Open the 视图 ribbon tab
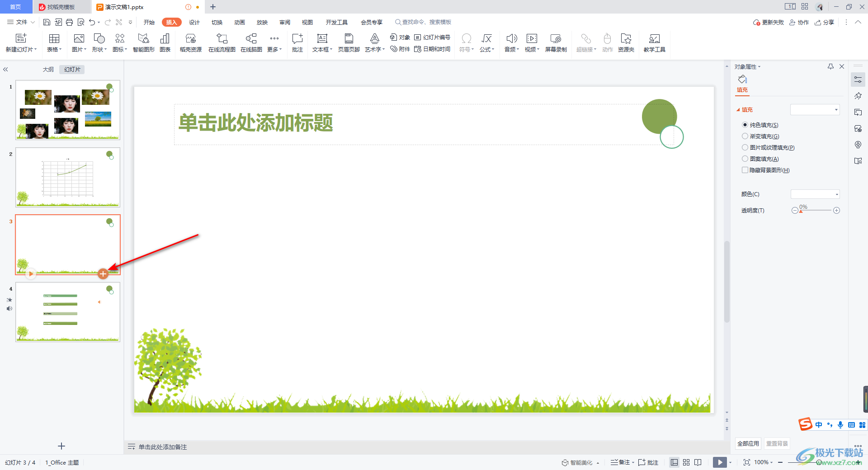 click(307, 22)
